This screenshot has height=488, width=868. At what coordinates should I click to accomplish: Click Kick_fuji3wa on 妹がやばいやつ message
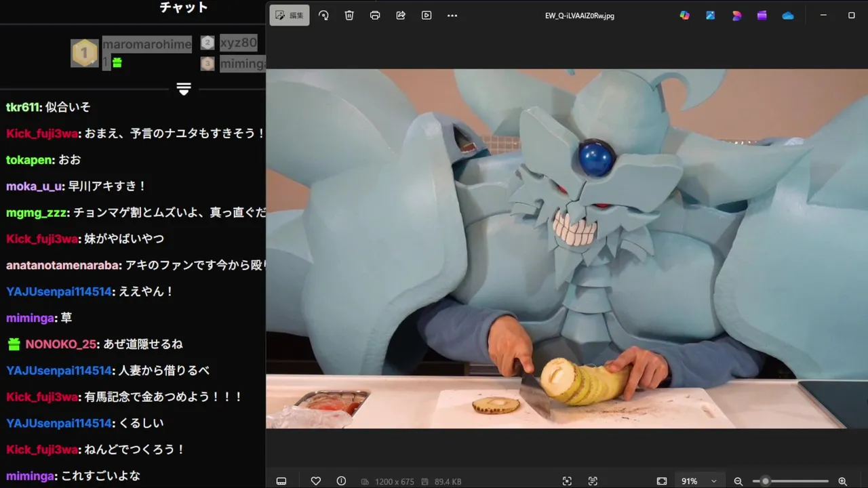point(42,239)
